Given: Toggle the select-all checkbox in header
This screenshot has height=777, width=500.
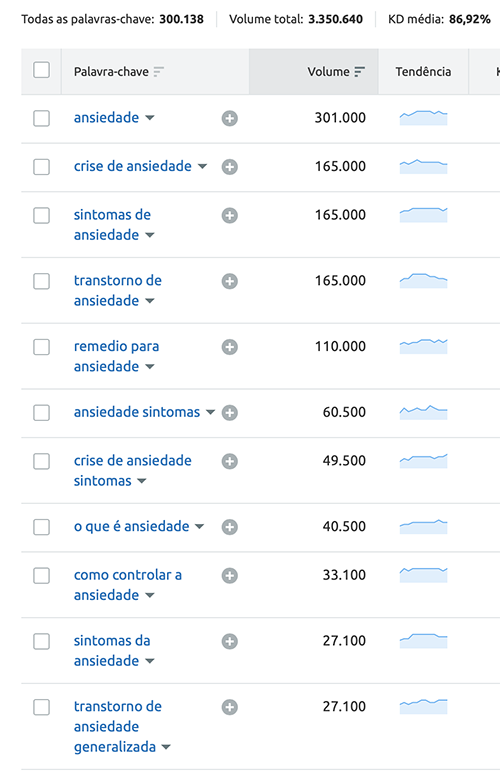Looking at the screenshot, I should [42, 70].
